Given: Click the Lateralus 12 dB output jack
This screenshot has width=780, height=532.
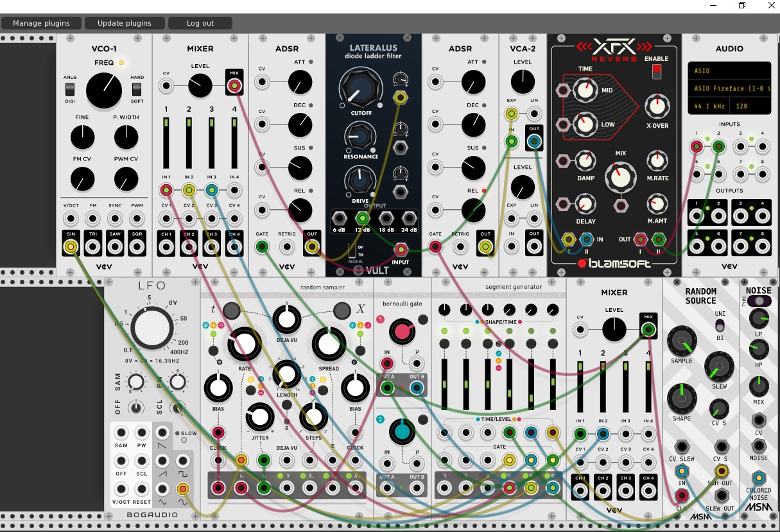Looking at the screenshot, I should (361, 218).
